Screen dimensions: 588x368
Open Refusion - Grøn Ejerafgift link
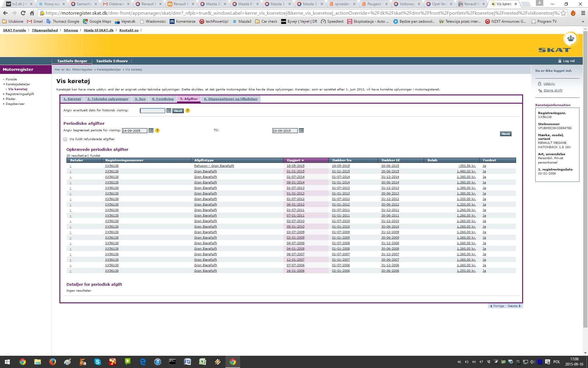(x=214, y=166)
